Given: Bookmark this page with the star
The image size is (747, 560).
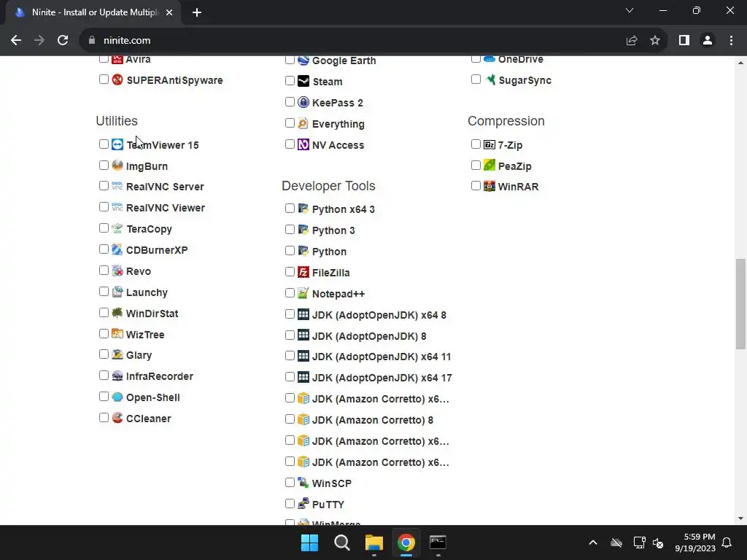Looking at the screenshot, I should pyautogui.click(x=655, y=41).
